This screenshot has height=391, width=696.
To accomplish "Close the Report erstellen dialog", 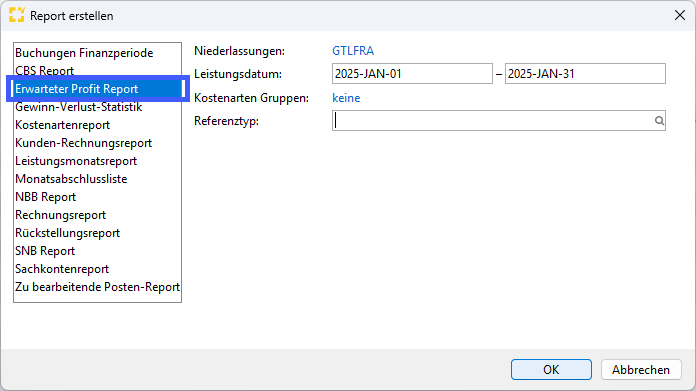I will click(x=680, y=15).
